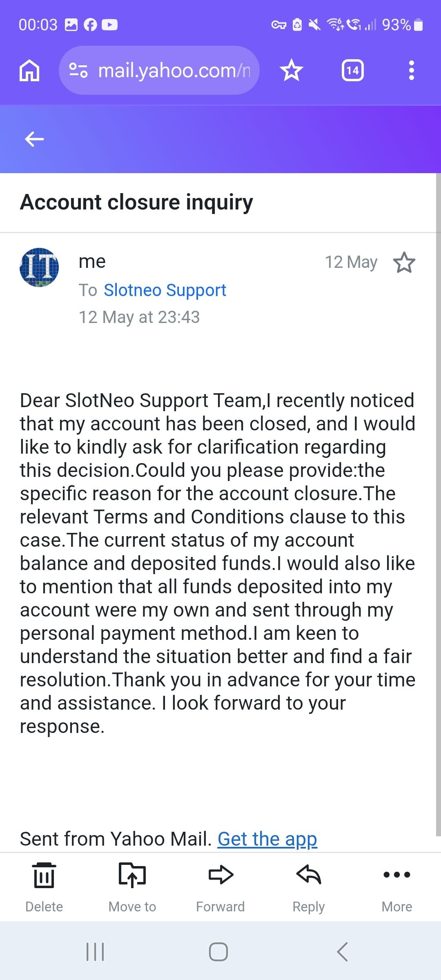Image resolution: width=441 pixels, height=980 pixels.
Task: Tap the site settings icon in address bar
Action: coord(78,71)
